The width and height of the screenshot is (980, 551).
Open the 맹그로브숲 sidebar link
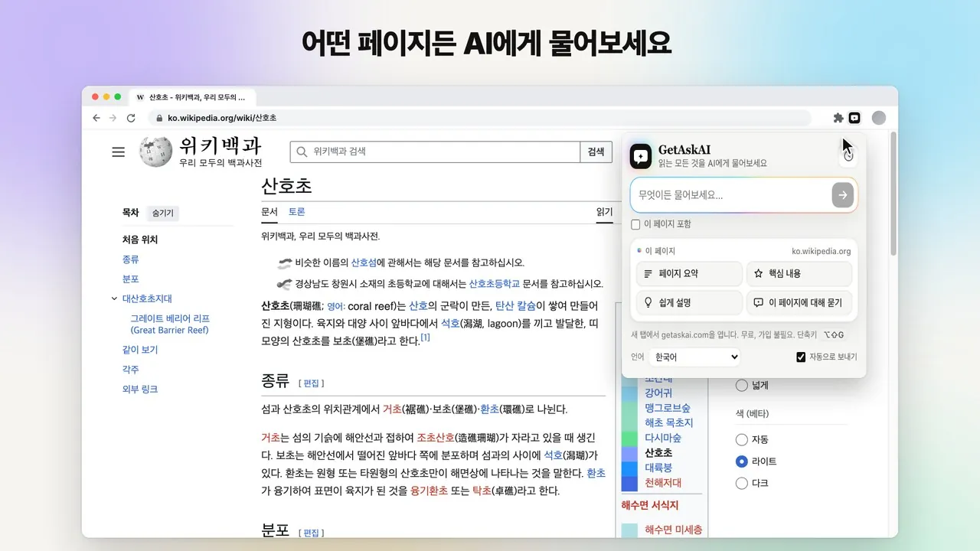(668, 408)
